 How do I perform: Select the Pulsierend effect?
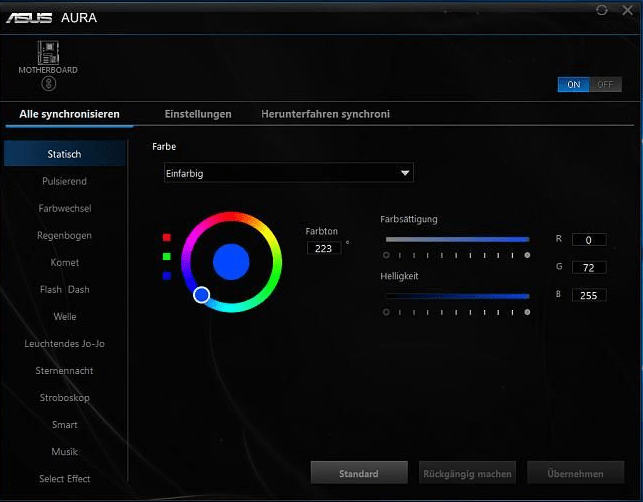[64, 181]
